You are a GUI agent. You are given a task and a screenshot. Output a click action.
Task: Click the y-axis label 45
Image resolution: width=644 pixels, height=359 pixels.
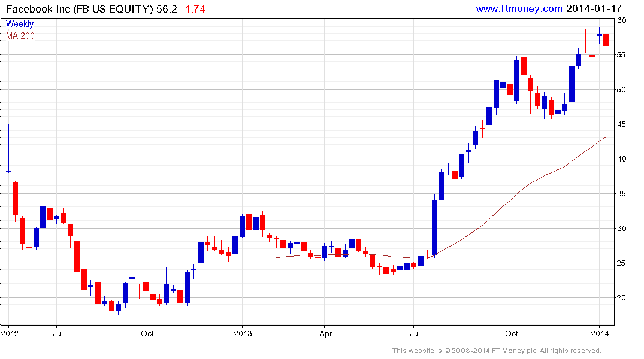pyautogui.click(x=622, y=124)
